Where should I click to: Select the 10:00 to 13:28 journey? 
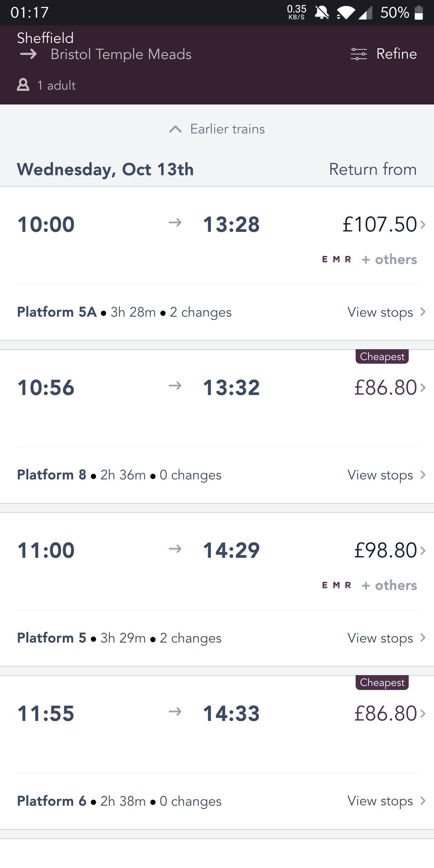pos(139,224)
